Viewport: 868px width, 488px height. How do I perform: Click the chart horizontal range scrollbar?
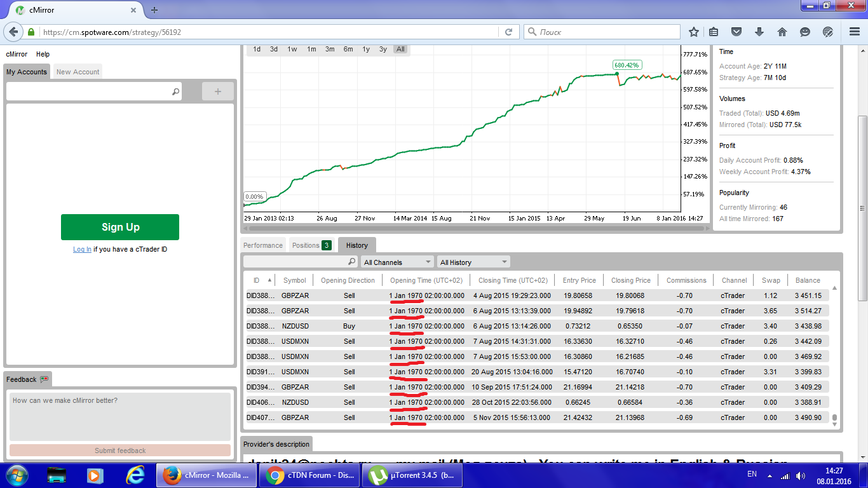[475, 227]
